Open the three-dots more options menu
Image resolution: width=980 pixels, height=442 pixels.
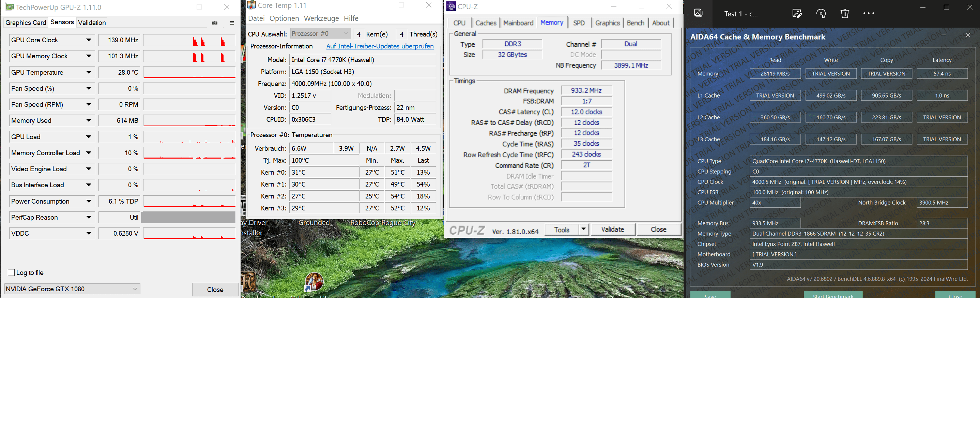(x=869, y=13)
